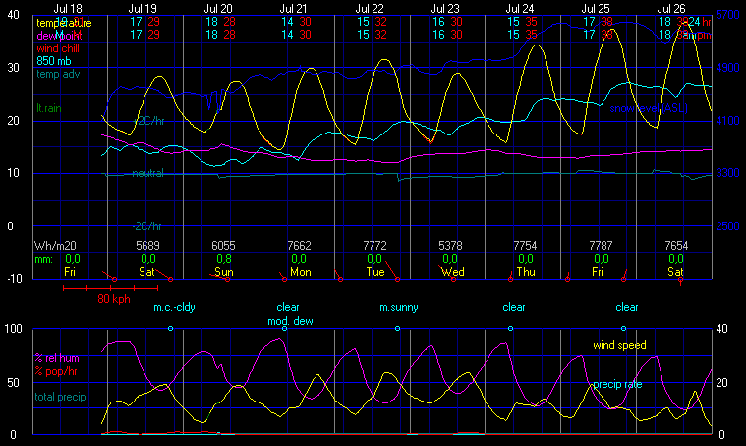Screen dimensions: 746x446
Task: Select the 7654 solar energy value
Action: (x=676, y=246)
